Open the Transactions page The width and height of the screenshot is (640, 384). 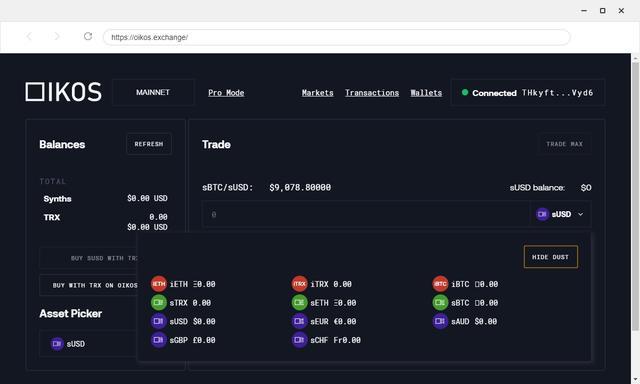372,93
